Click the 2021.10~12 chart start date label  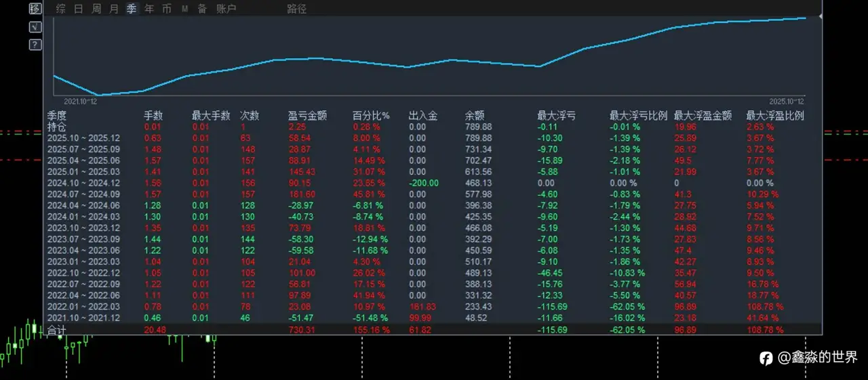click(x=80, y=101)
